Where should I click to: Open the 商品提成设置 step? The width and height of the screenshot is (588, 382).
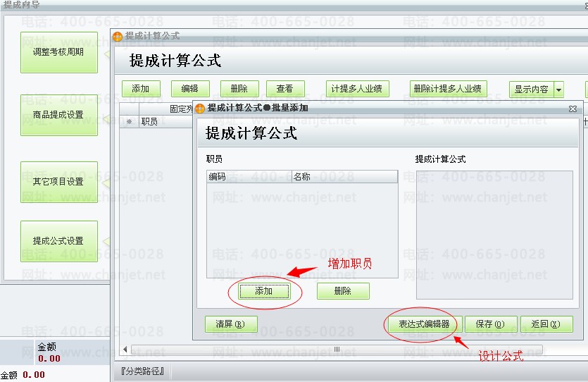(x=59, y=115)
